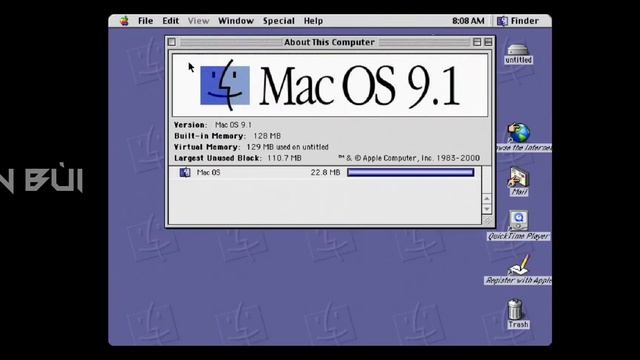The width and height of the screenshot is (640, 360).
Task: Click the scroll up arrow in memory list
Action: (487, 199)
